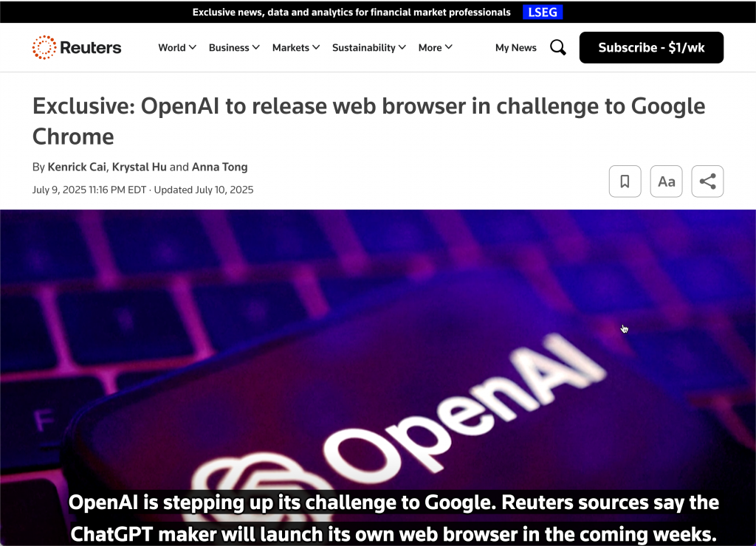Click the blue LSEG badge

tap(543, 12)
